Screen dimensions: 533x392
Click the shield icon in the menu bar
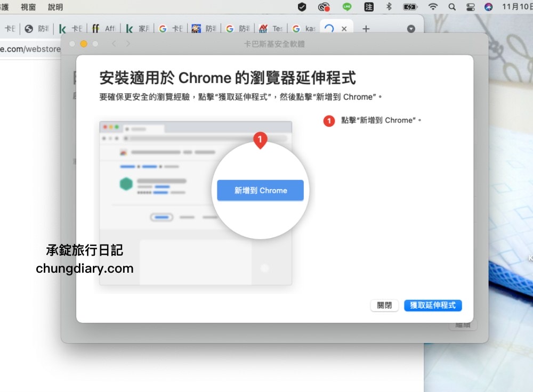point(302,7)
